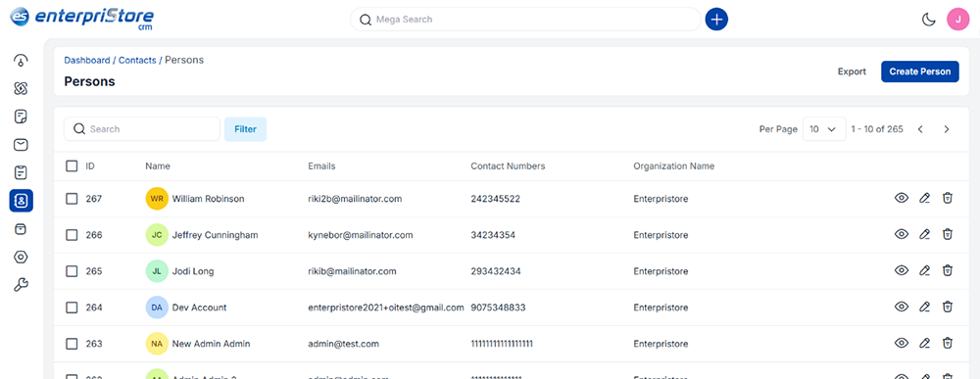Check the box for ID 265
This screenshot has height=379, width=980.
pyautogui.click(x=72, y=271)
